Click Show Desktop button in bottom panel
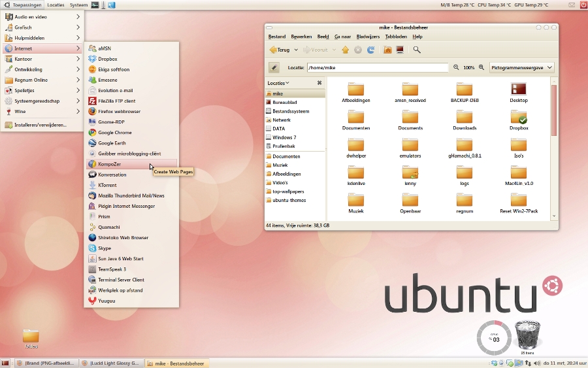Viewport: 588px width, 368px height. point(5,363)
